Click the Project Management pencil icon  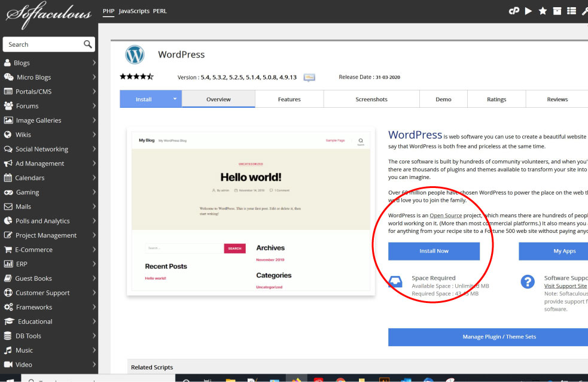click(x=8, y=235)
